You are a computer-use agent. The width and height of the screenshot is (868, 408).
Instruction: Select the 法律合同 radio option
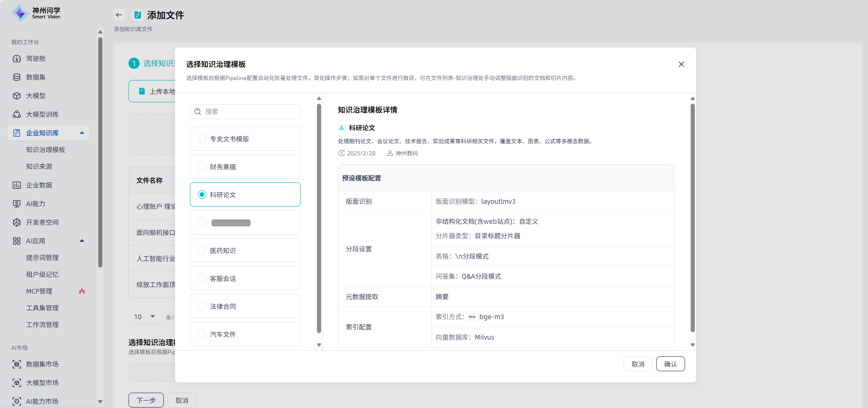(202, 306)
